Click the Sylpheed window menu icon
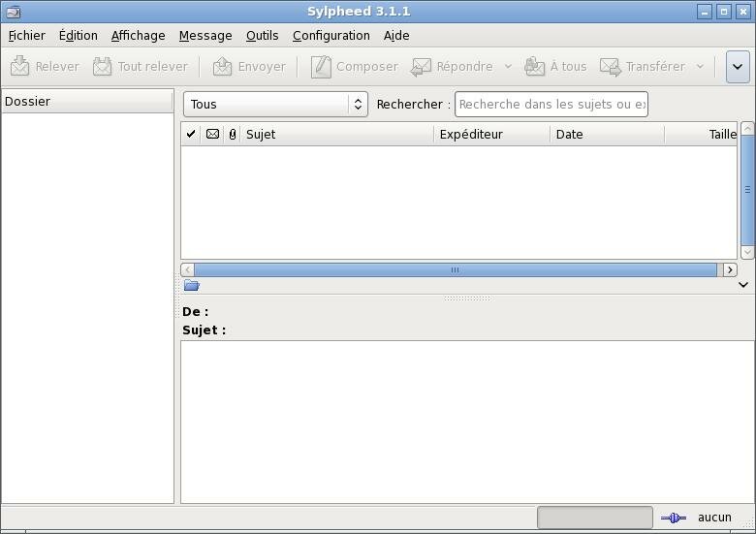The width and height of the screenshot is (756, 534). coord(14,12)
